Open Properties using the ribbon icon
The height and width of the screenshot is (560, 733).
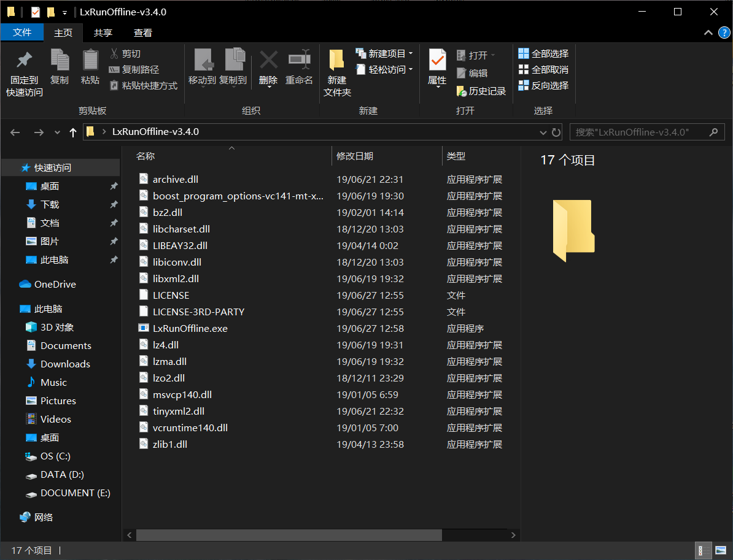click(x=437, y=67)
